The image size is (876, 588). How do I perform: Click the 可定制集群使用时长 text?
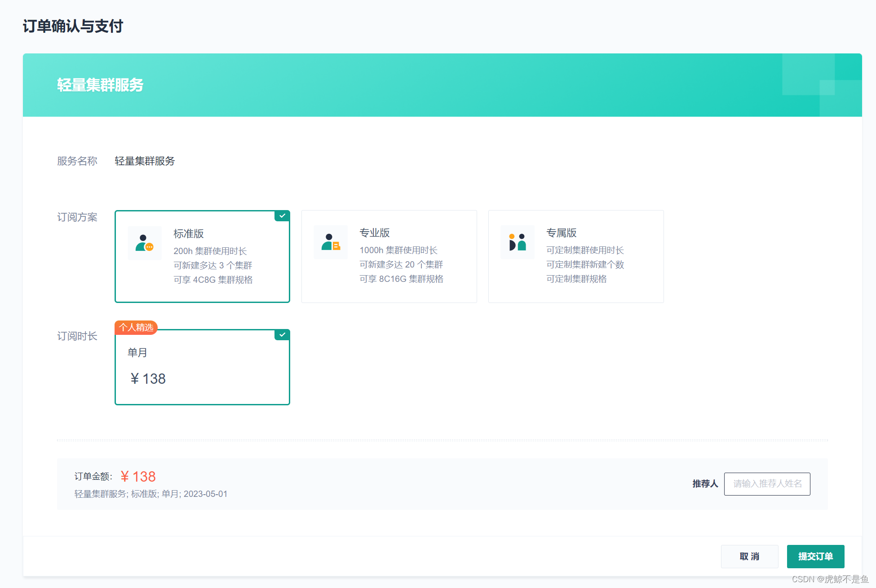(585, 250)
